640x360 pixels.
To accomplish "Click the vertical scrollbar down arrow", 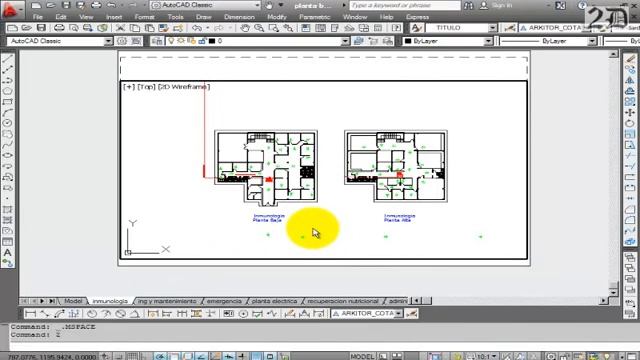I will coord(613,292).
